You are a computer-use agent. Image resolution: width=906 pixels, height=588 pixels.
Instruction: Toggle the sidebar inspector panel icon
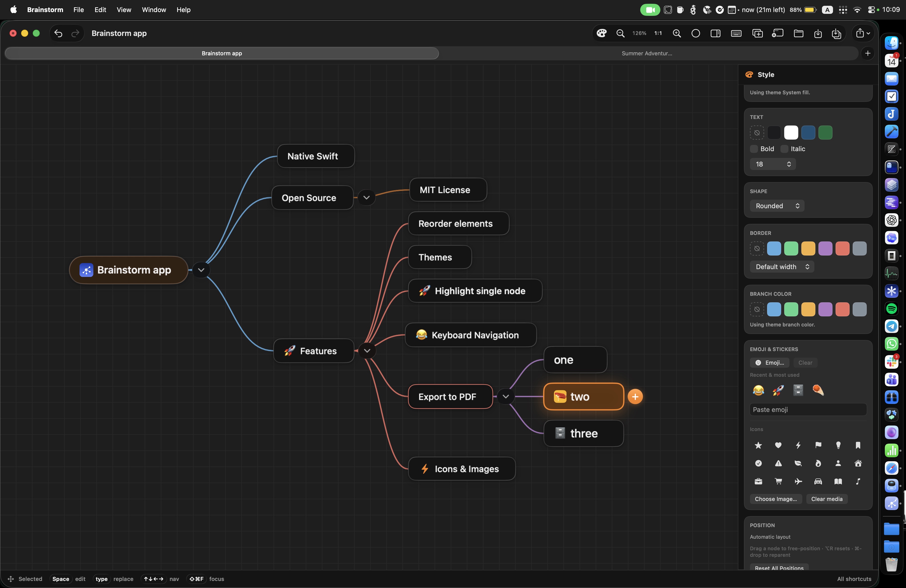click(x=715, y=33)
